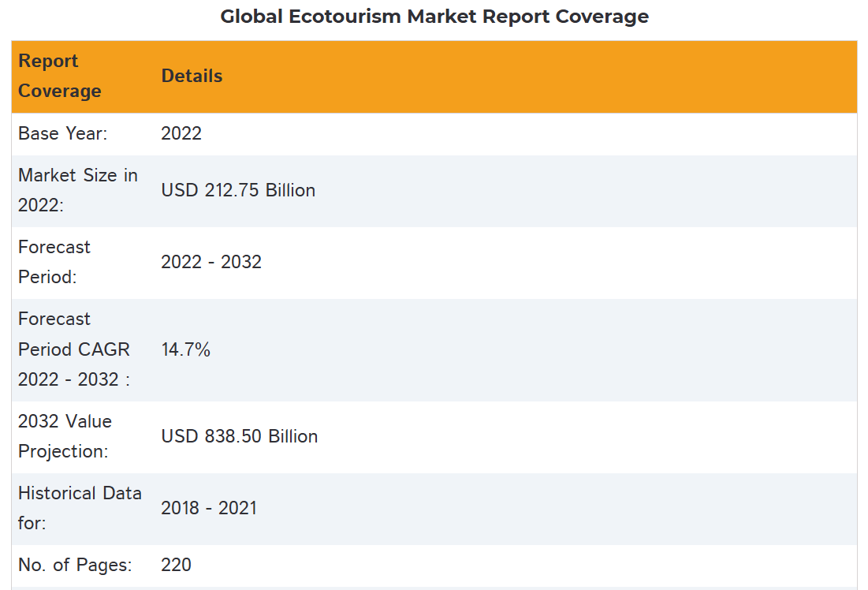The height and width of the screenshot is (590, 868).
Task: Click the 14.7% CAGR value
Action: (x=186, y=350)
